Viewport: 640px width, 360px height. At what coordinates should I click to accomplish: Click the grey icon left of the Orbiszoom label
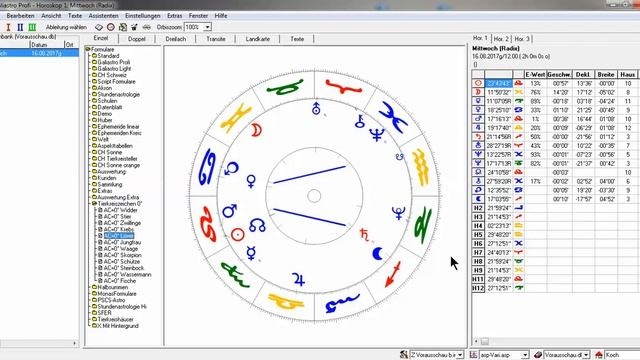pos(147,27)
